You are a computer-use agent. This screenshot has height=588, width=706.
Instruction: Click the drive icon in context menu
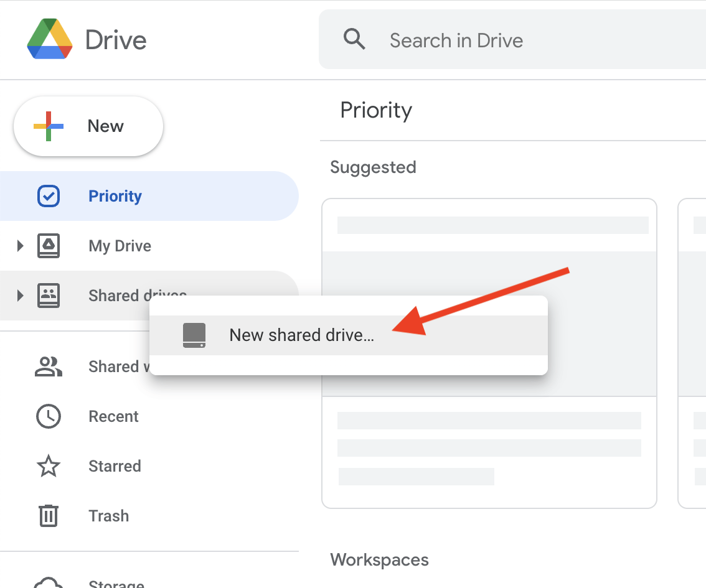194,335
